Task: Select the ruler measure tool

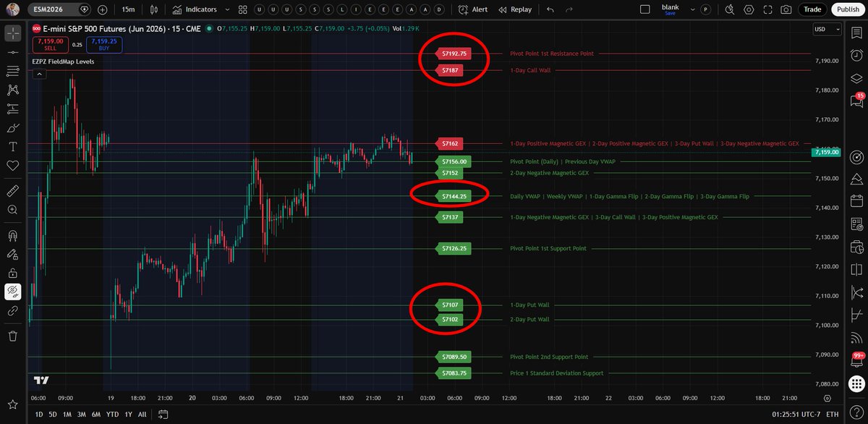Action: [x=12, y=191]
